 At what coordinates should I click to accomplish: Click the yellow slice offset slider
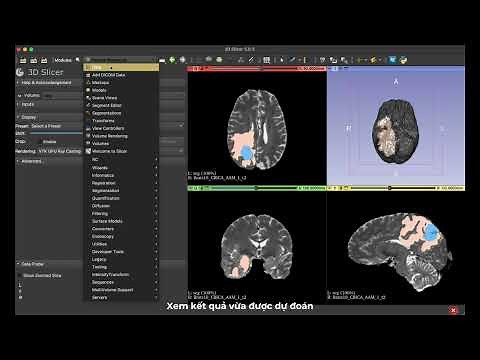pos(392,188)
